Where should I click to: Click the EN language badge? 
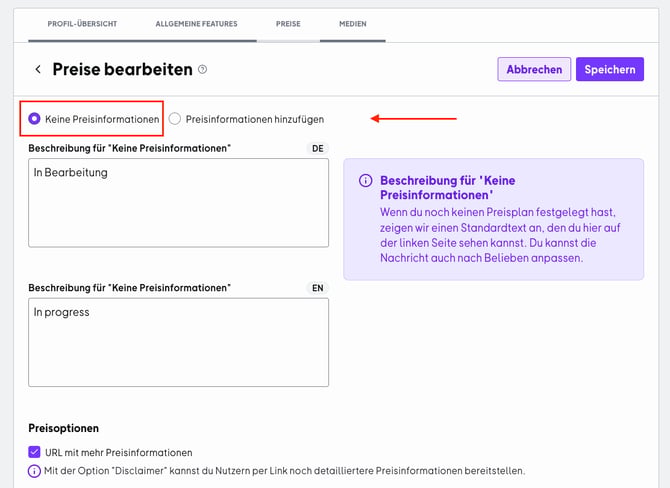point(317,288)
